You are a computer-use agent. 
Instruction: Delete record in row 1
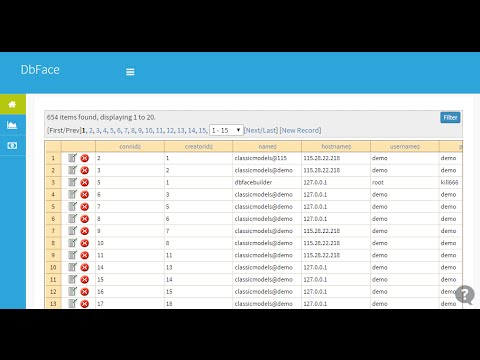coord(85,158)
